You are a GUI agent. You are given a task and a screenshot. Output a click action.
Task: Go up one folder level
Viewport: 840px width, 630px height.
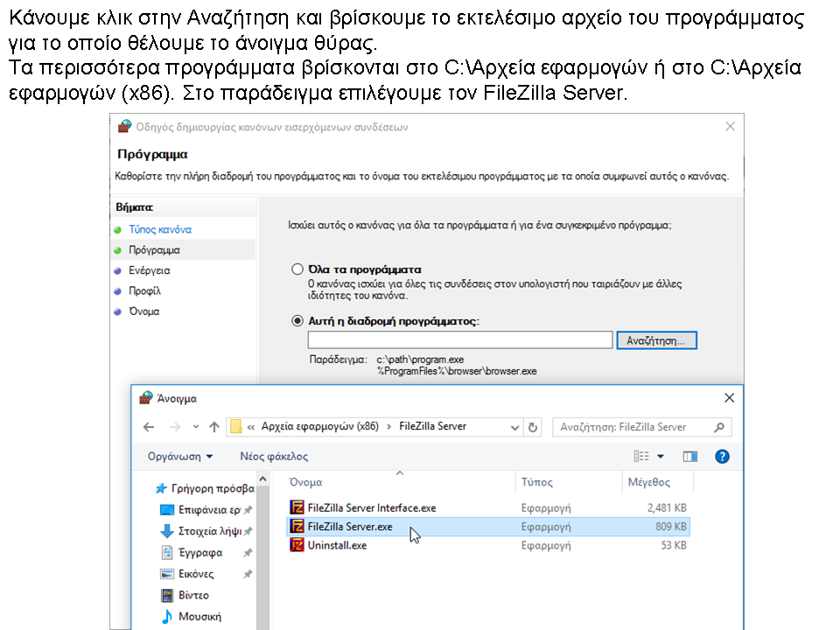pos(214,427)
